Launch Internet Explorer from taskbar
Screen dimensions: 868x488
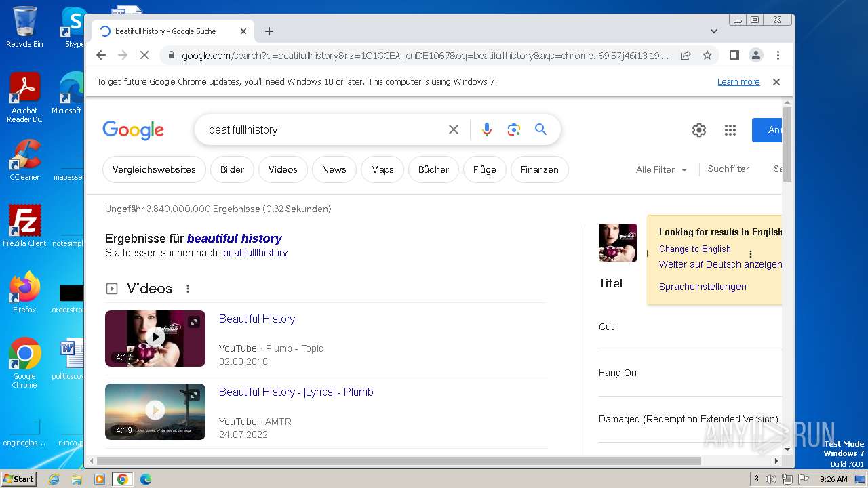54,479
